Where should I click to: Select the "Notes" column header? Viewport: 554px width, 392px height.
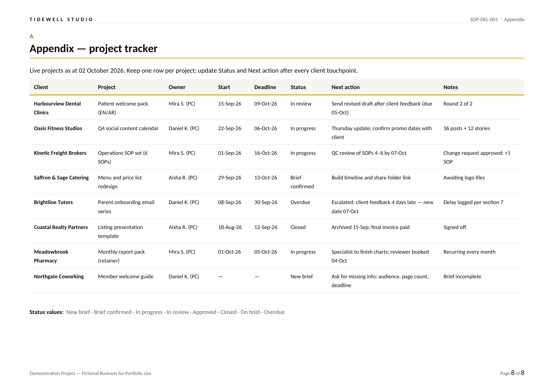point(451,87)
